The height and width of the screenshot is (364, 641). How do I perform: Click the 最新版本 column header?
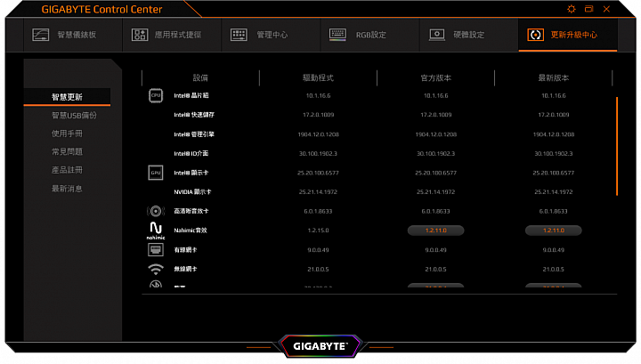(554, 77)
